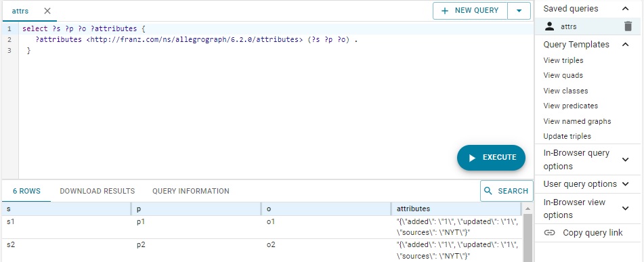
Task: Click the user icon beside saved attrs query
Action: click(x=549, y=26)
